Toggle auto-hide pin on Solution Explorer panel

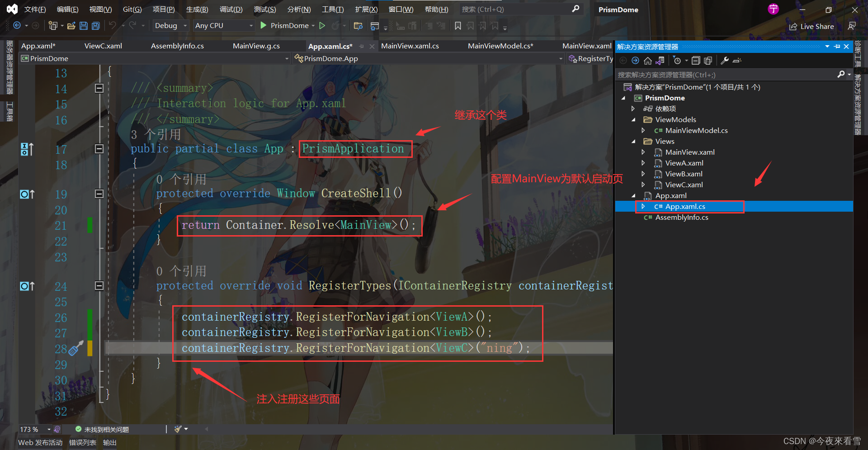[x=837, y=47]
